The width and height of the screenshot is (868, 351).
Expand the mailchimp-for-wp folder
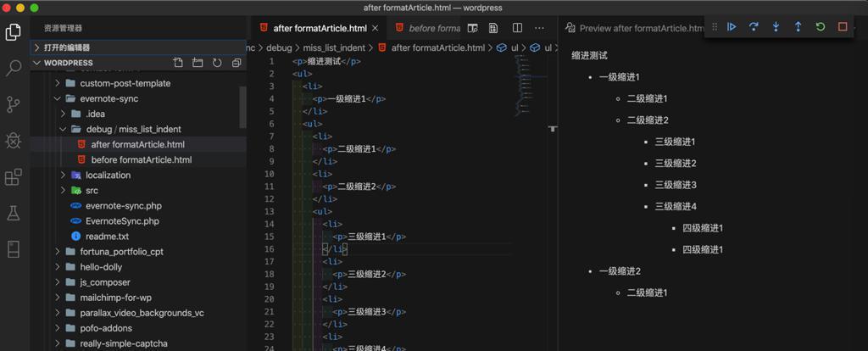tap(57, 298)
